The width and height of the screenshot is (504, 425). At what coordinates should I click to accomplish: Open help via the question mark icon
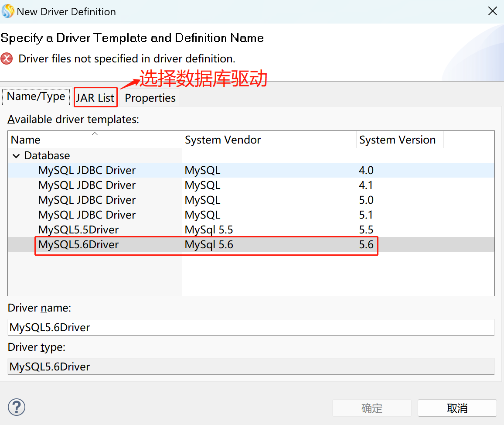click(x=17, y=408)
